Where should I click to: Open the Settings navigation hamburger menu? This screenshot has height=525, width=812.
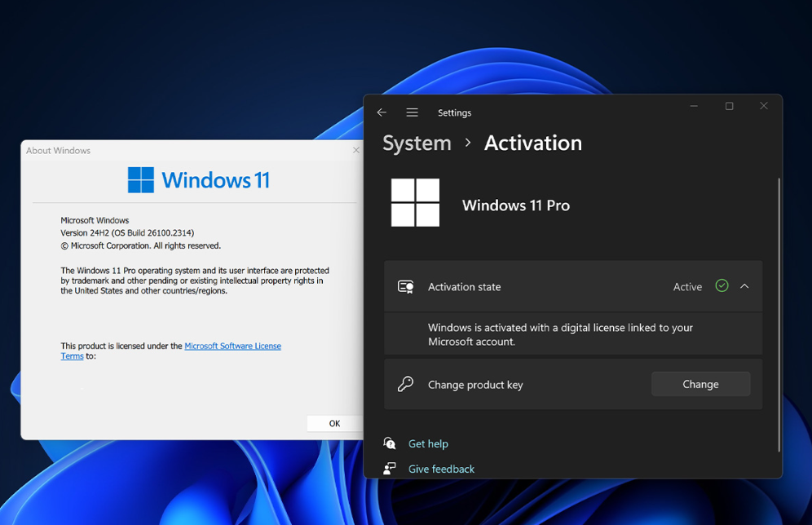coord(412,112)
